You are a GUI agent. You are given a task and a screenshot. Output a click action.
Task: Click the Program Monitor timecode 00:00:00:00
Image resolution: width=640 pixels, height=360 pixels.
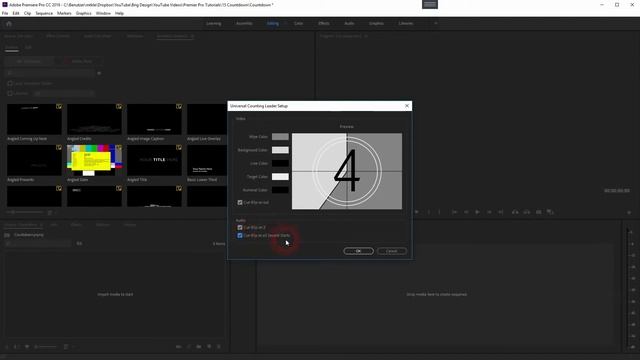pyautogui.click(x=617, y=191)
